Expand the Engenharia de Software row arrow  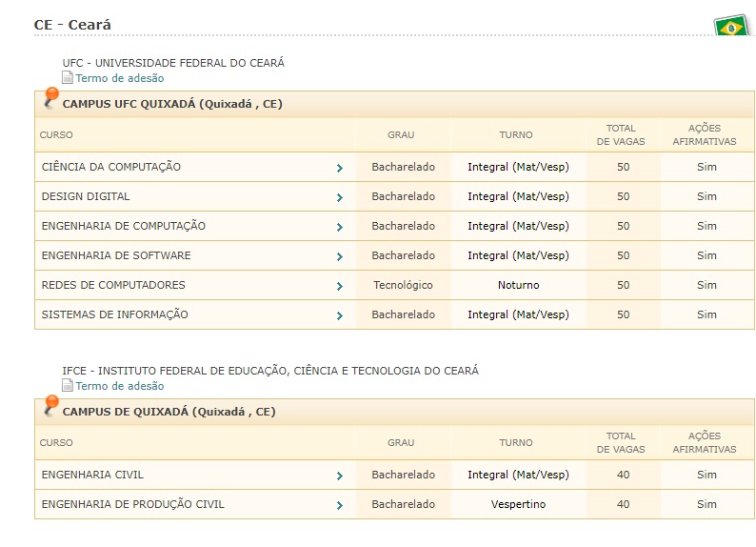pos(339,256)
